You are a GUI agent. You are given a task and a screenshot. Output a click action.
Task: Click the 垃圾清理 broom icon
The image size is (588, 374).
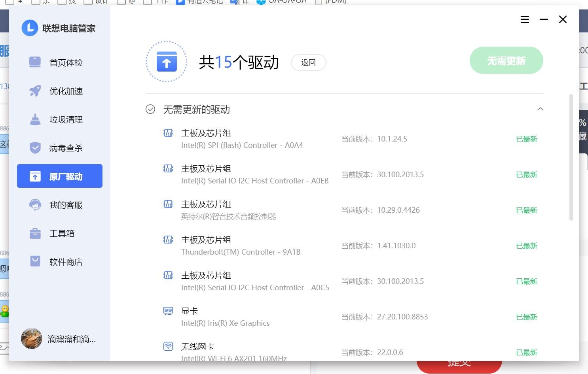coord(35,119)
